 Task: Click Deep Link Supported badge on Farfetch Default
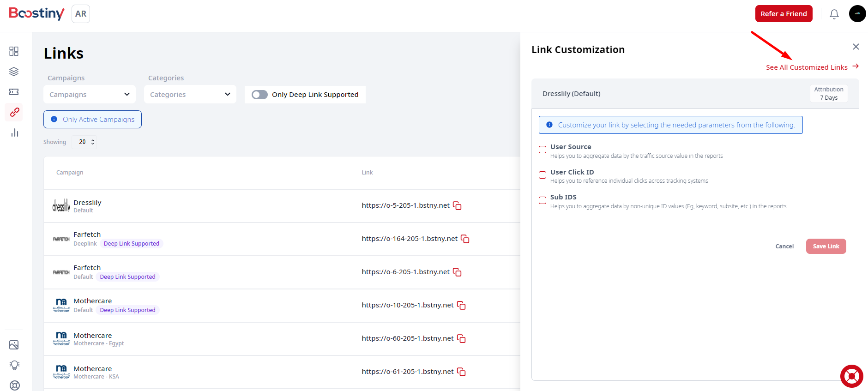(x=128, y=277)
